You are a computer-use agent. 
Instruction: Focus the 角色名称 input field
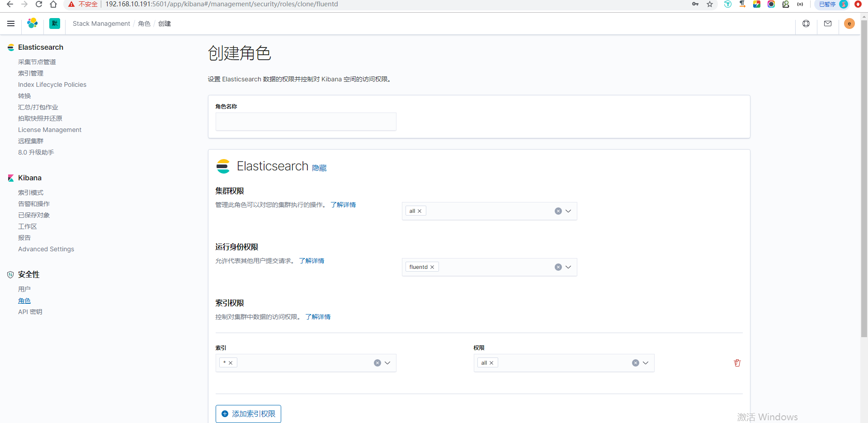point(306,122)
